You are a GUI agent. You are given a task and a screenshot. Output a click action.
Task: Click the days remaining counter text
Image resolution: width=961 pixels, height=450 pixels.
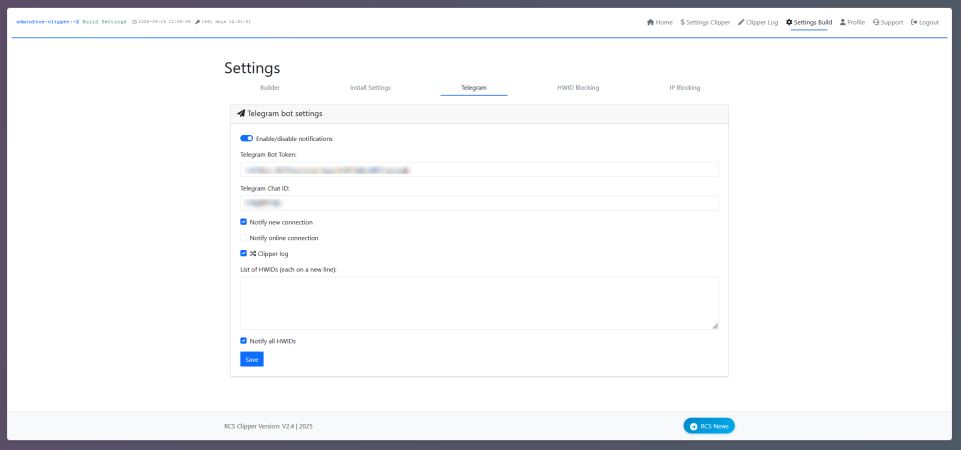coord(226,21)
